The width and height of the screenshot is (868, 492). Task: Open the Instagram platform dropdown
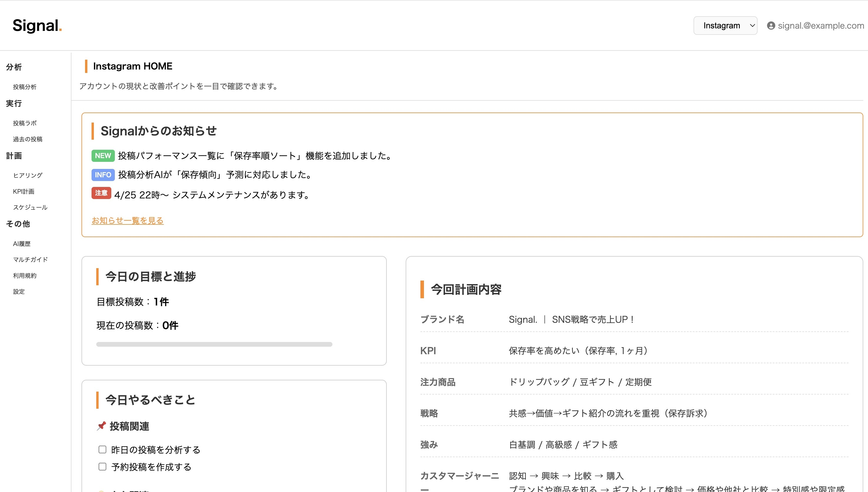pos(725,26)
